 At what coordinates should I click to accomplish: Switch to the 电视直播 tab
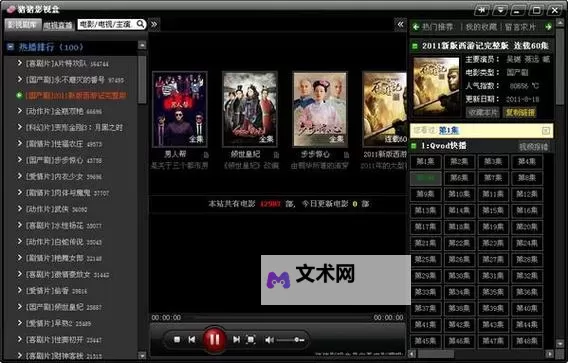coord(57,25)
